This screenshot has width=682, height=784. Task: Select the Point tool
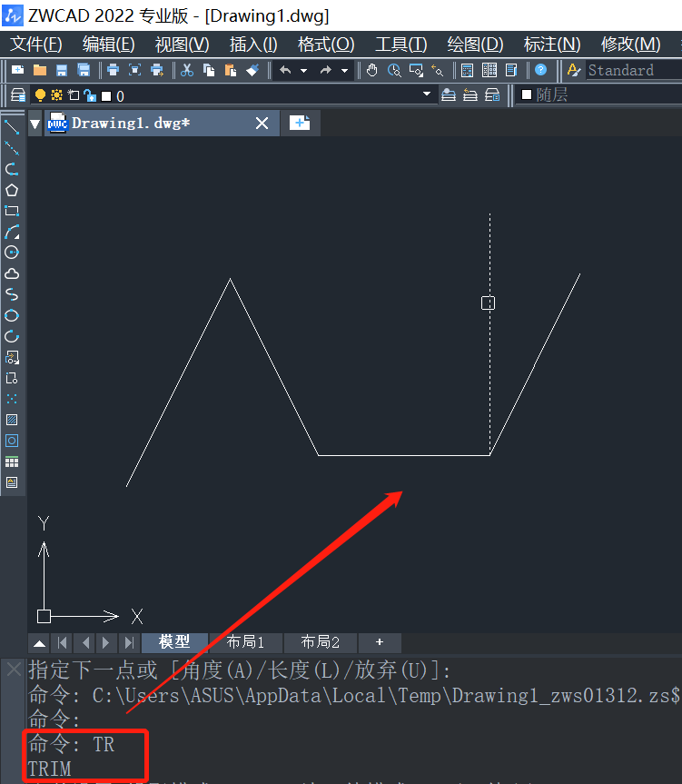12,399
